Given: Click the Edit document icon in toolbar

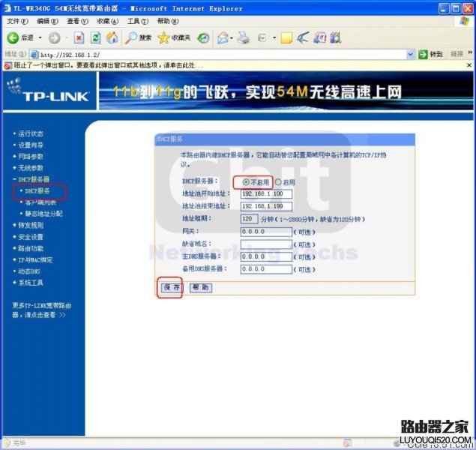Looking at the screenshot, I should click(x=262, y=38).
